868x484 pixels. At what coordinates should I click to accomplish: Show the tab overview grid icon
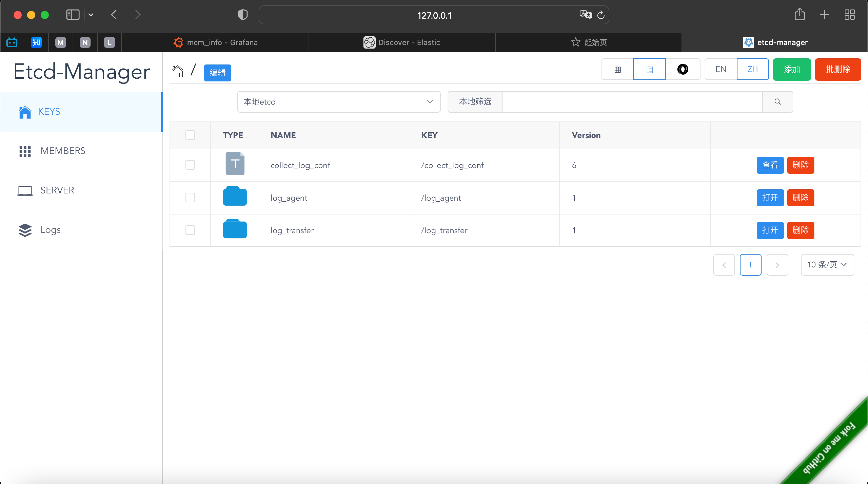tap(850, 15)
